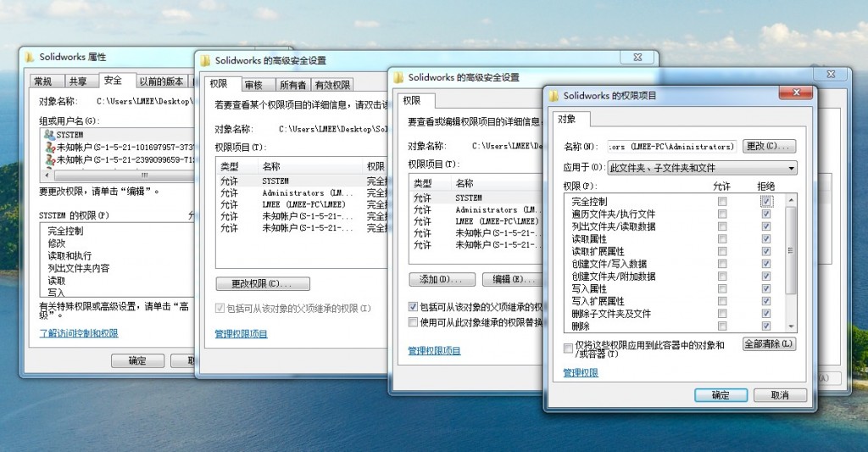The width and height of the screenshot is (868, 452).
Task: Uncheck 包括可从该对象的父项继承的权限 in editable security window
Action: click(413, 306)
